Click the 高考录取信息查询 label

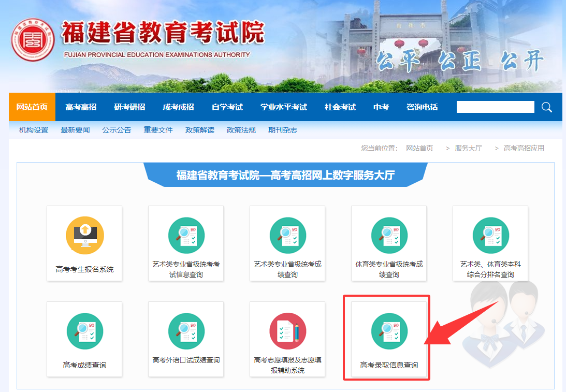click(x=389, y=365)
